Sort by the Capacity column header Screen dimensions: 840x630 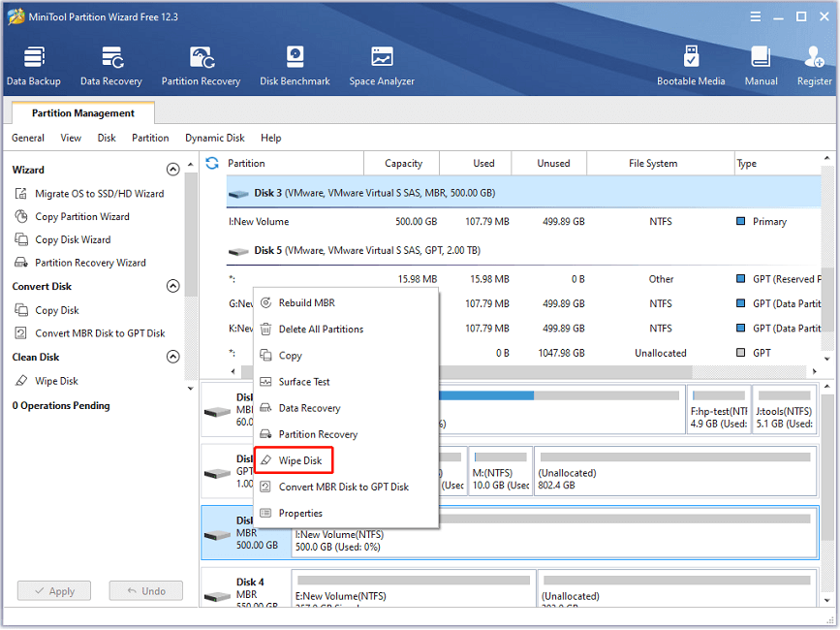click(x=403, y=163)
